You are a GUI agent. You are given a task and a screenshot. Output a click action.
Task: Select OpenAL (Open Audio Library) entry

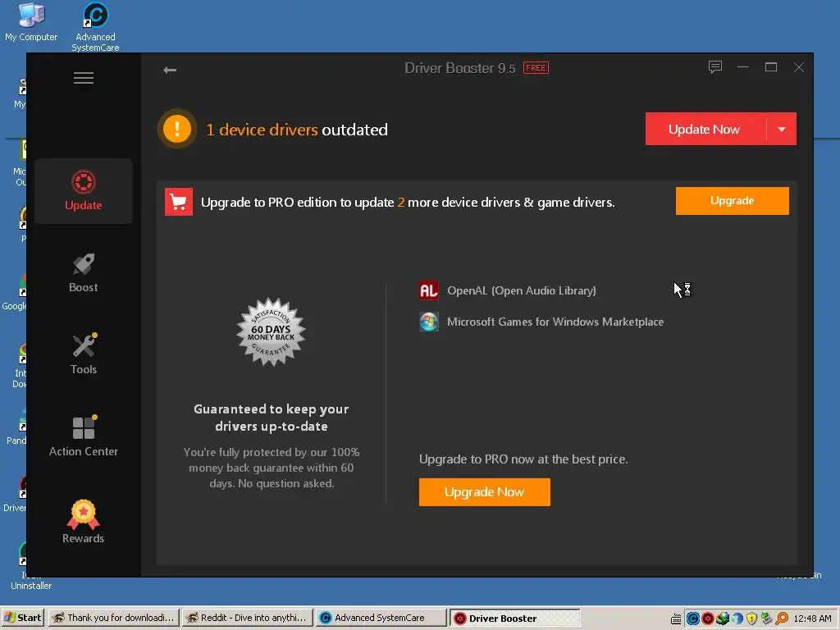point(521,291)
